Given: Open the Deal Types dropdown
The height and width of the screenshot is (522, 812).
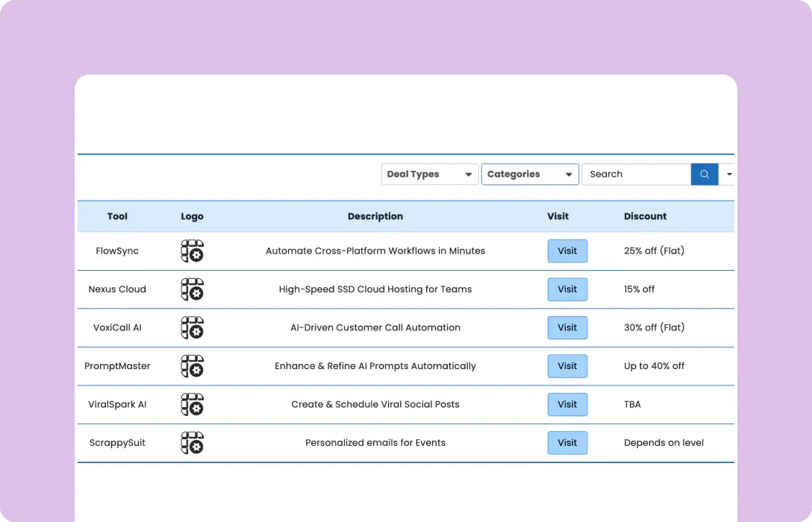Looking at the screenshot, I should [x=429, y=174].
